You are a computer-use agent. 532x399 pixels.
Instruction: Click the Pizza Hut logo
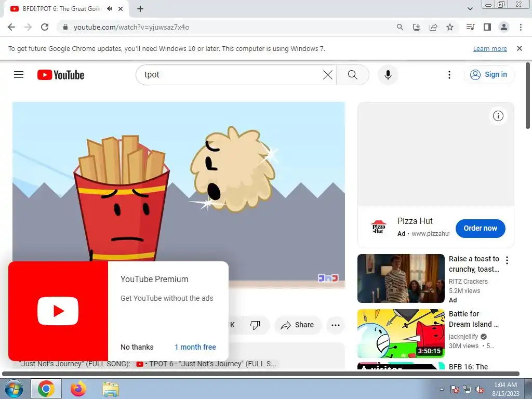pos(378,227)
